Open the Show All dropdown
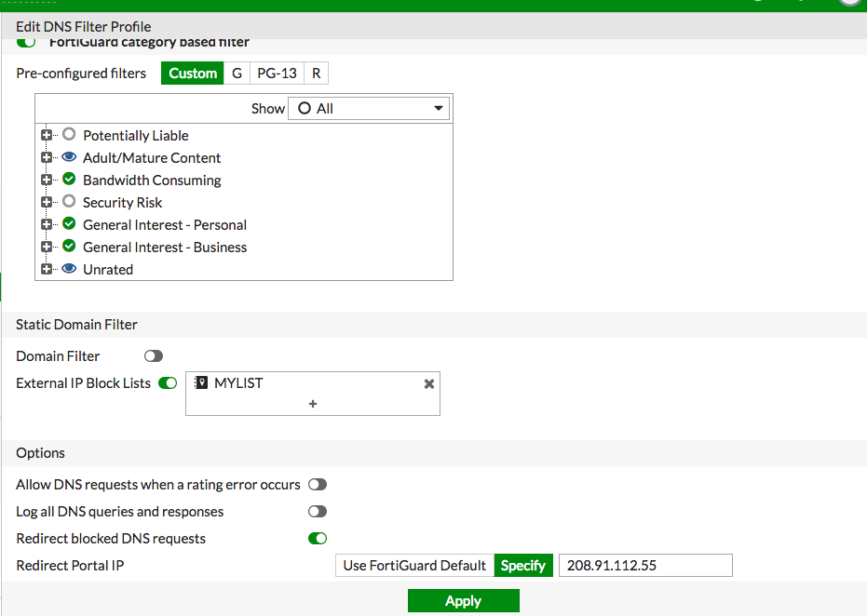The height and width of the screenshot is (616, 867). (370, 108)
